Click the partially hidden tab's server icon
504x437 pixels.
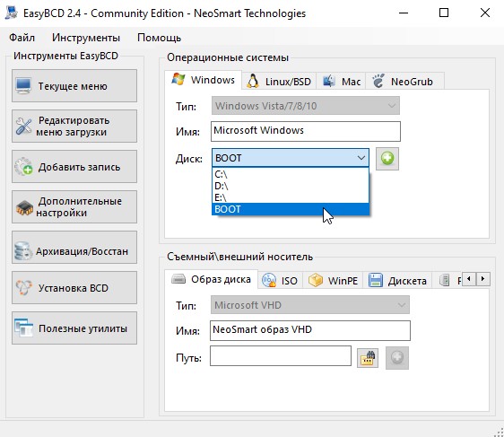[x=444, y=280]
